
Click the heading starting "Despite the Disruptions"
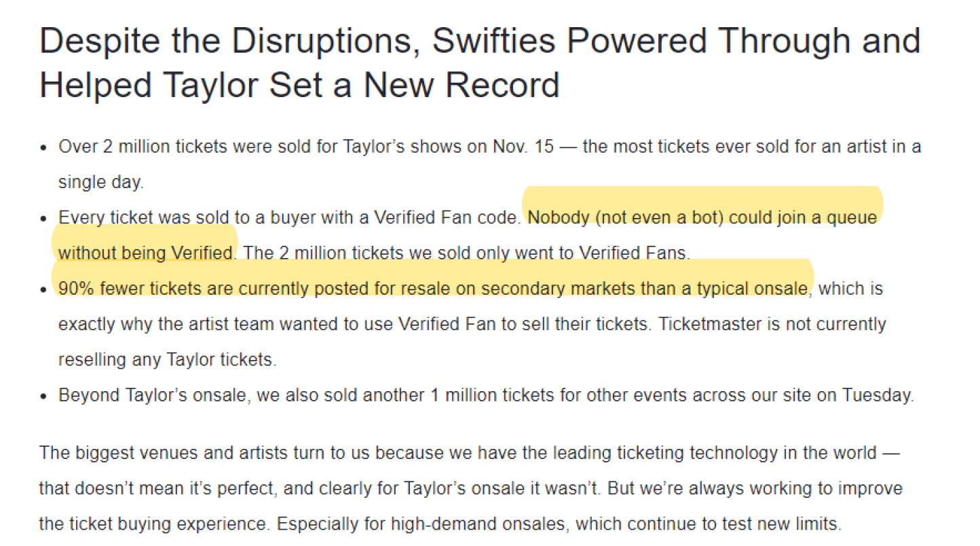click(480, 63)
